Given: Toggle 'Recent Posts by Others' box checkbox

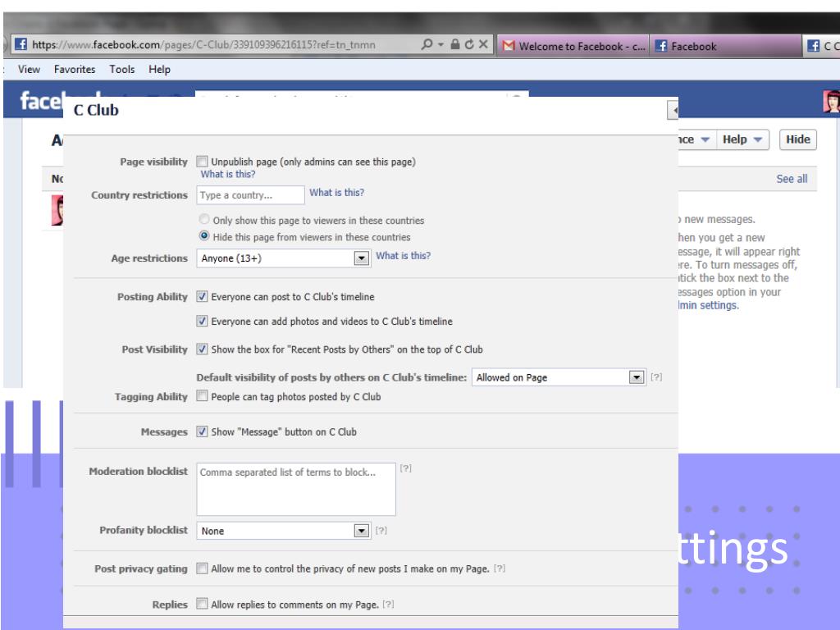Looking at the screenshot, I should 202,349.
